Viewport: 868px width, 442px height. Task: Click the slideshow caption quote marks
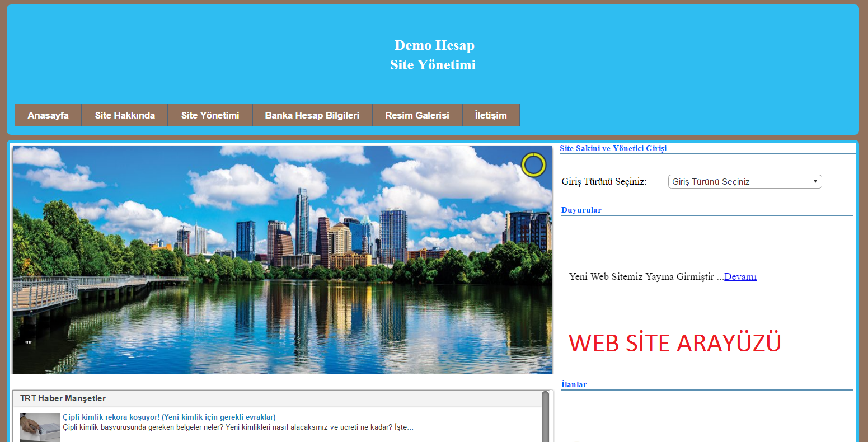click(29, 342)
